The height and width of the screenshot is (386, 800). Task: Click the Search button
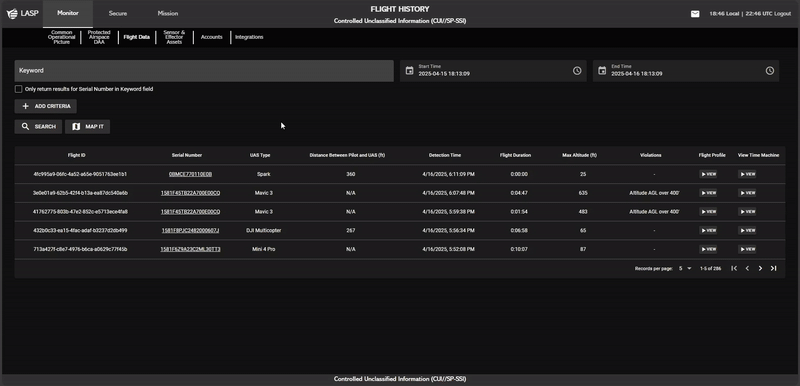[x=38, y=126]
